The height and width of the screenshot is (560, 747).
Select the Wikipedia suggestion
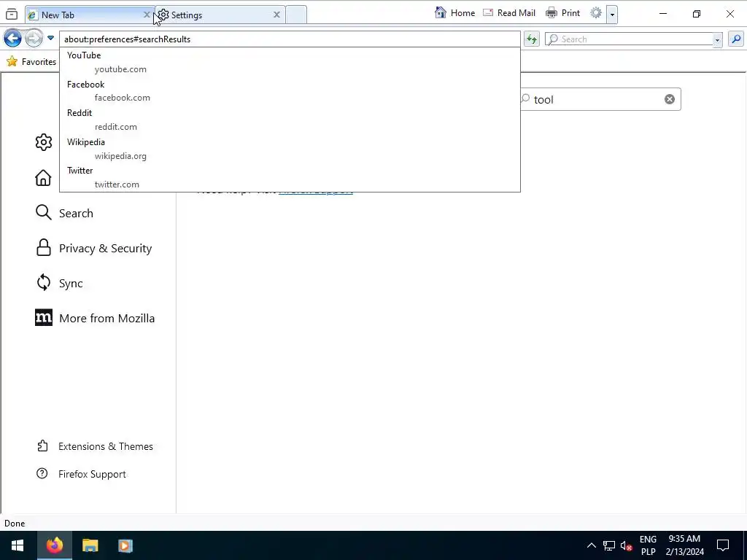pos(290,149)
